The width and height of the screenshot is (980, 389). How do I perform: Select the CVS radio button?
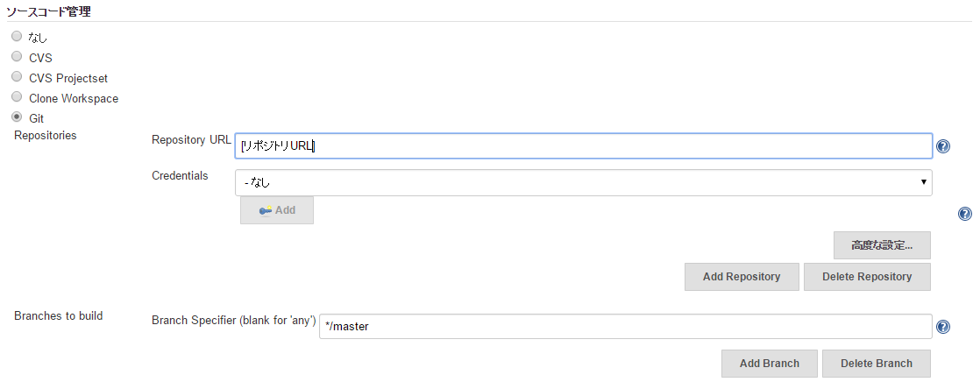17,57
